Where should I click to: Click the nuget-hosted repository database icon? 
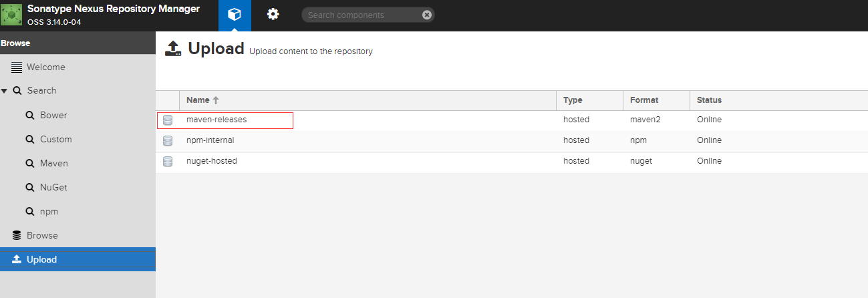(x=168, y=162)
